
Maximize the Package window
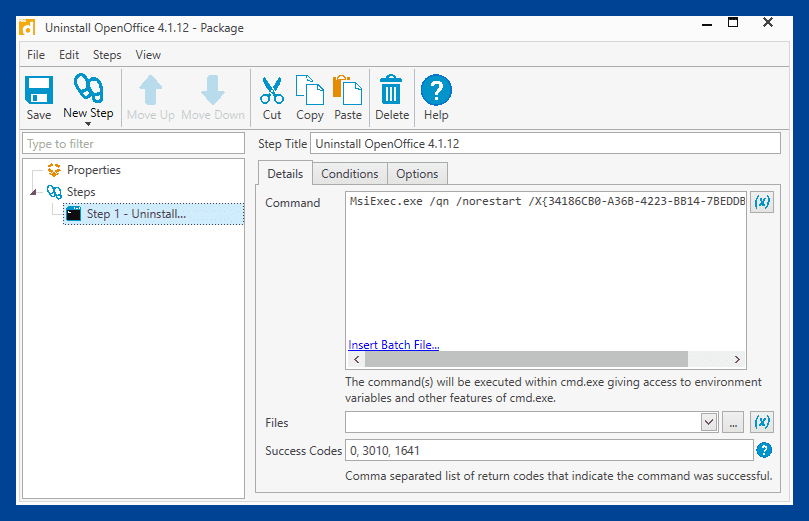point(733,22)
